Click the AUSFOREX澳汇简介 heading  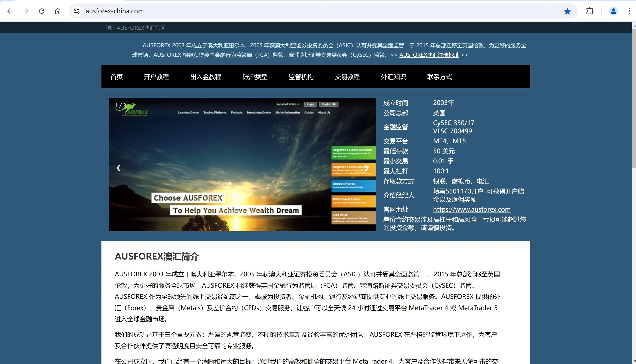(x=157, y=256)
